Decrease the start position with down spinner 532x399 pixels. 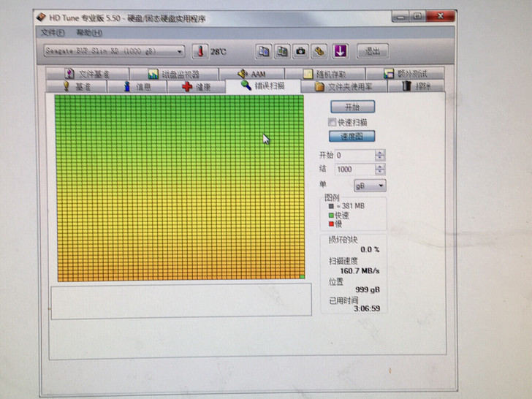pyautogui.click(x=380, y=159)
